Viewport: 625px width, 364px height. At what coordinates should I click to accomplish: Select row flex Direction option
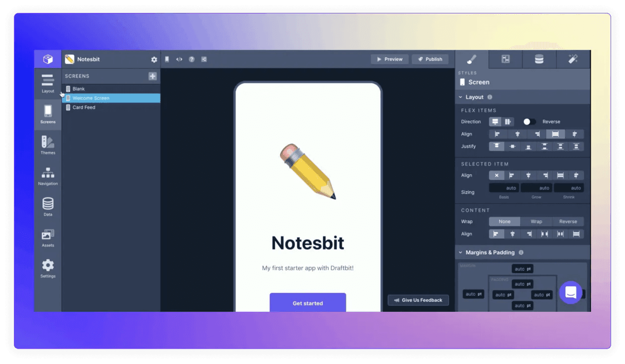(508, 122)
